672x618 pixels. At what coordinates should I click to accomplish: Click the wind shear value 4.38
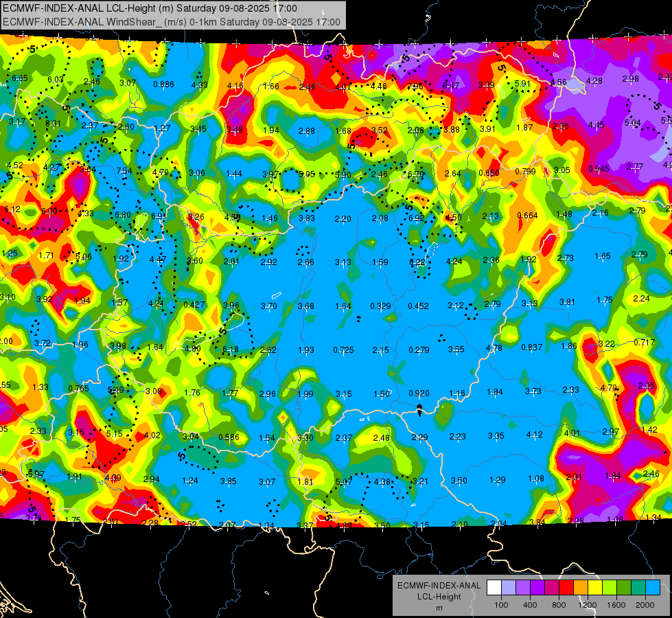382,481
